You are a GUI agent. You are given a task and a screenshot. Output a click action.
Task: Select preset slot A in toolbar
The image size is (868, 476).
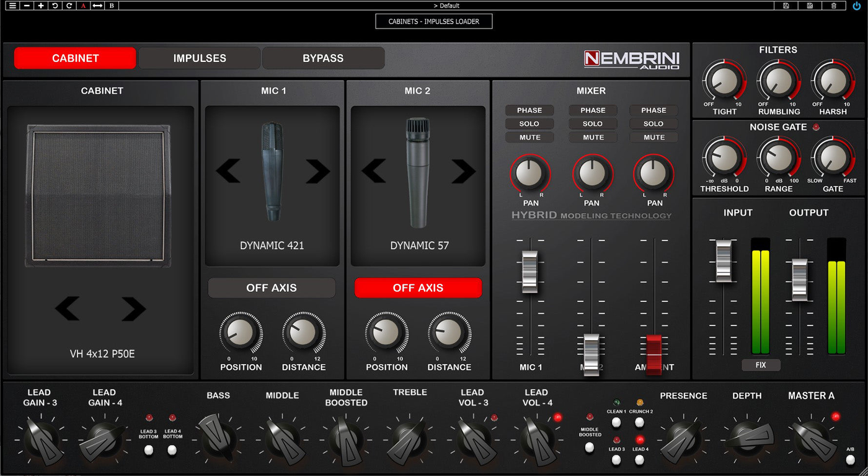coord(83,6)
